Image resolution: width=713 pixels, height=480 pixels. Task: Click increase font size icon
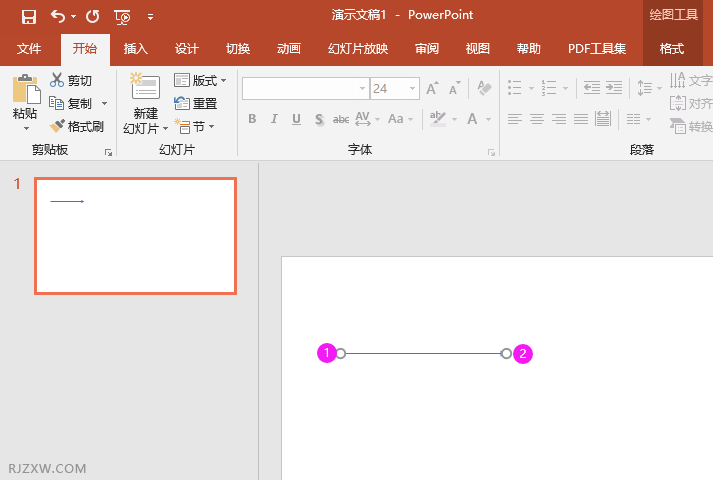click(x=432, y=89)
